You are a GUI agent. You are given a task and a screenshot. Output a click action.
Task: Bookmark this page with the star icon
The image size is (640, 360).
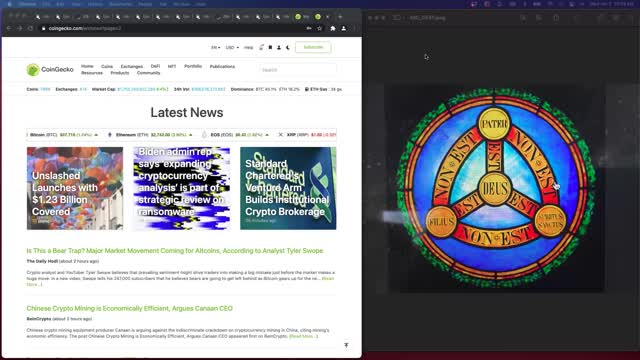pyautogui.click(x=320, y=29)
